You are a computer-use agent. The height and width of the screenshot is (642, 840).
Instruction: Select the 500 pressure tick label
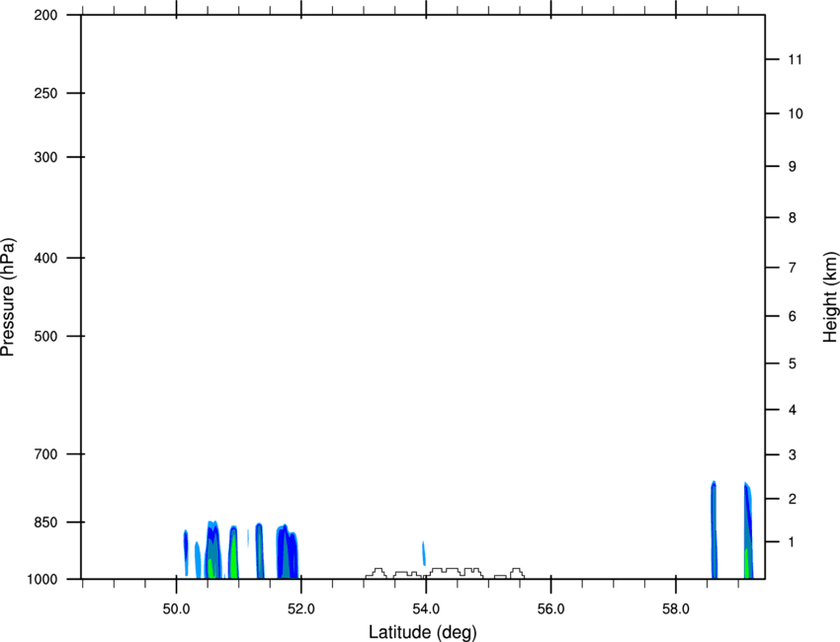[x=45, y=336]
